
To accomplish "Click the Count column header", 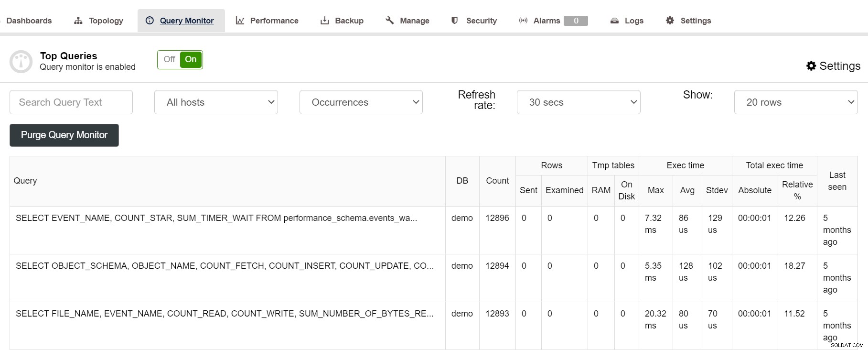I will [x=497, y=181].
